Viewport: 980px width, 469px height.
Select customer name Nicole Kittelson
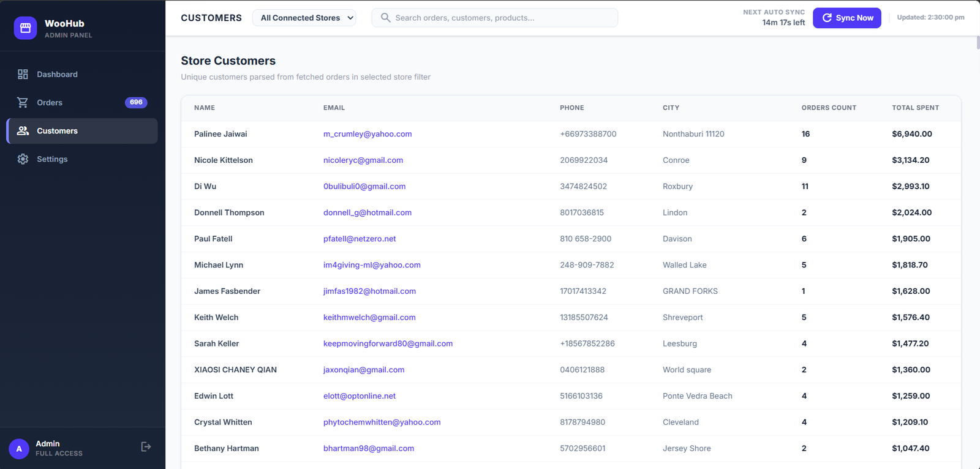pos(224,160)
